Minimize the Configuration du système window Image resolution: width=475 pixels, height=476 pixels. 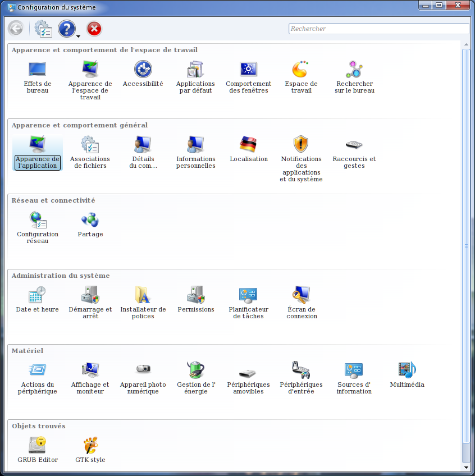[x=426, y=6]
